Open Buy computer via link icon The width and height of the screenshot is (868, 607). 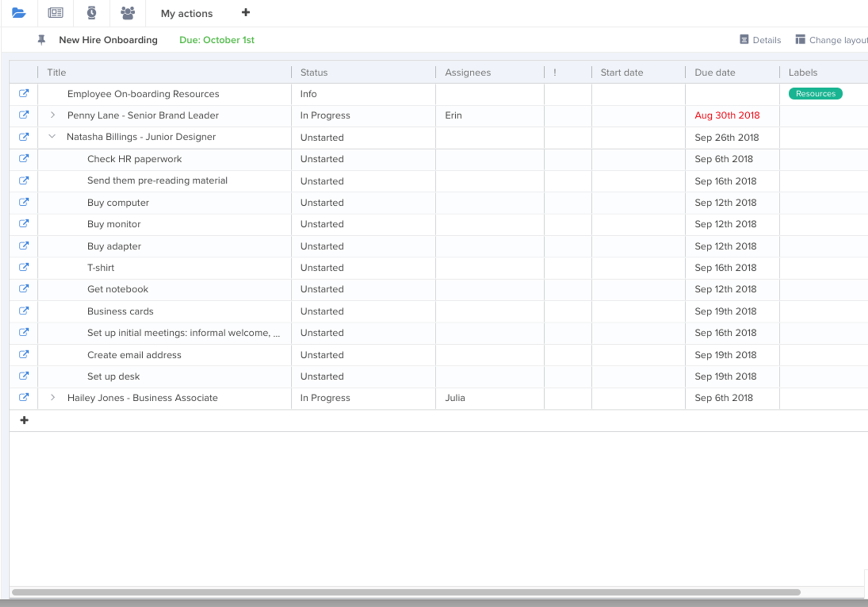24,202
